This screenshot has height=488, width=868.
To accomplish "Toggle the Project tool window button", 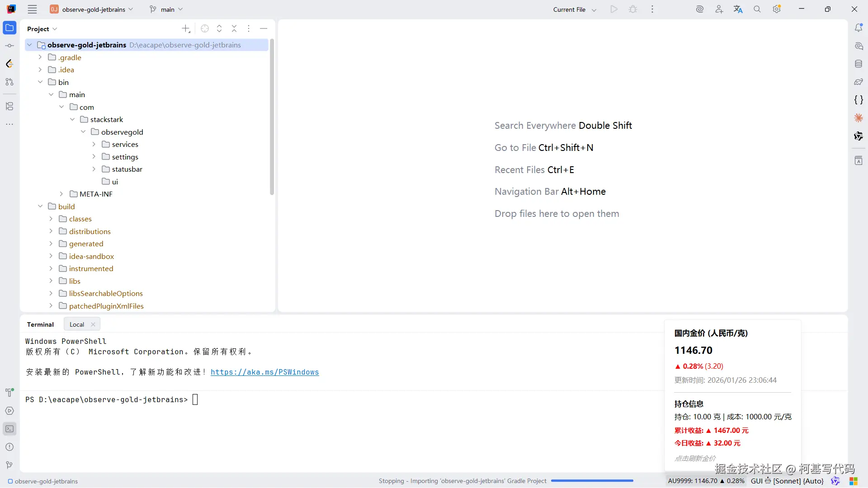I will click(x=9, y=28).
